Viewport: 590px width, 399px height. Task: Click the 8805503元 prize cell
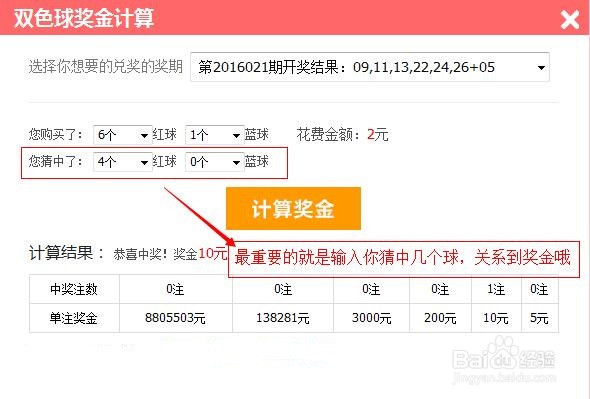(x=176, y=318)
